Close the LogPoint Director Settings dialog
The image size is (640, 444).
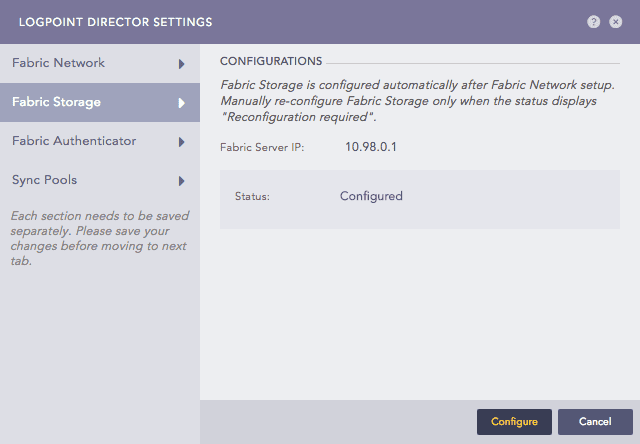pyautogui.click(x=616, y=22)
